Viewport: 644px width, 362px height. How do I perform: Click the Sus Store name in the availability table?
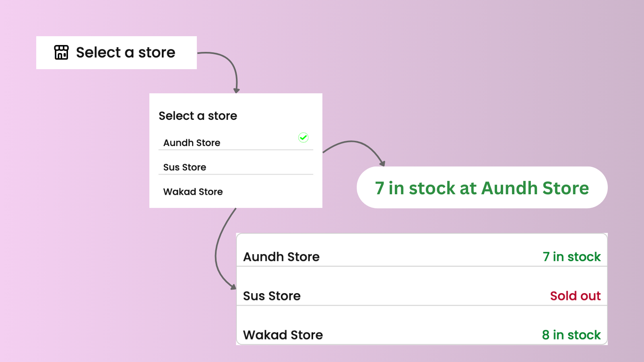click(x=272, y=296)
